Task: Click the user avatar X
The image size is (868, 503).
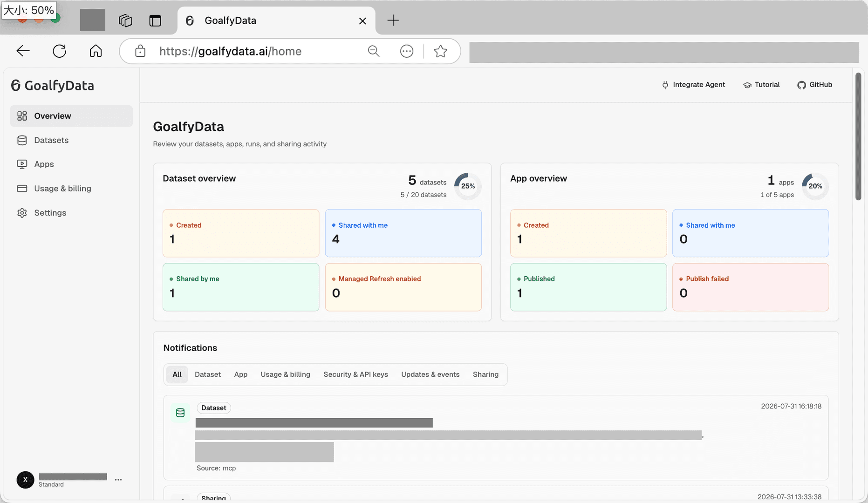Action: click(x=25, y=480)
